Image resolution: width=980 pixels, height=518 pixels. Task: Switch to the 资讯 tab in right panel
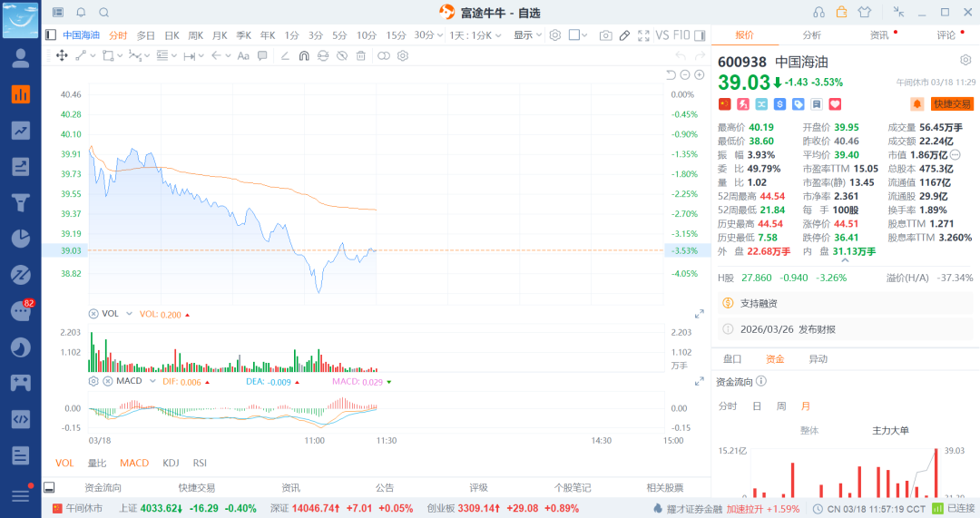[879, 35]
